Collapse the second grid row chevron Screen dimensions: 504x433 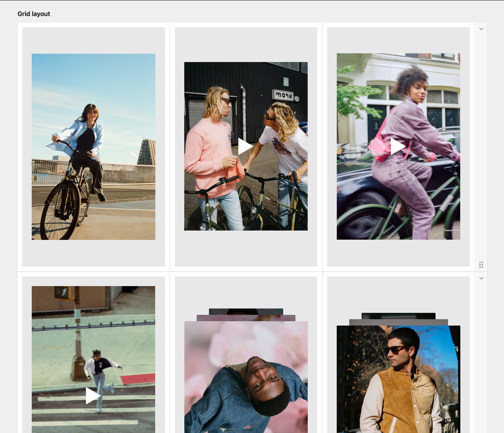pyautogui.click(x=481, y=278)
